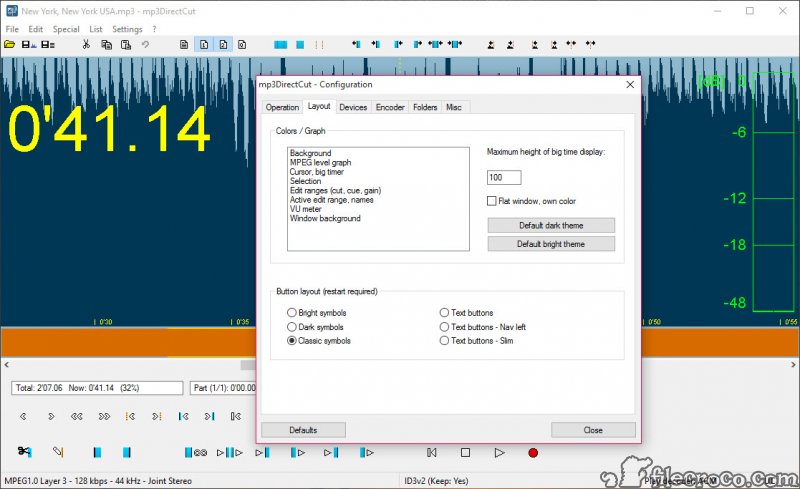Click the double left chevron rewind button
Viewport: 800px width, 489px height.
click(x=77, y=417)
